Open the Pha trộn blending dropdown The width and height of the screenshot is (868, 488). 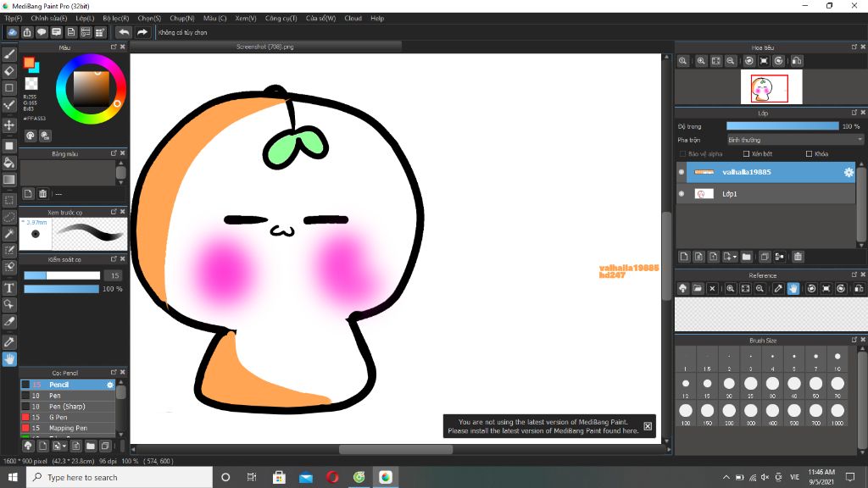[x=794, y=140]
